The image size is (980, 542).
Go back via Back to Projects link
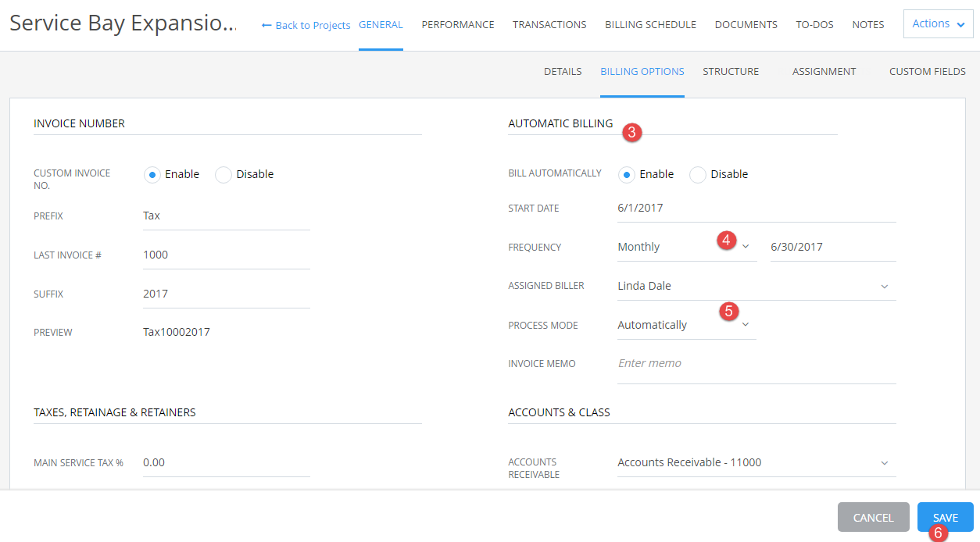[x=306, y=25]
